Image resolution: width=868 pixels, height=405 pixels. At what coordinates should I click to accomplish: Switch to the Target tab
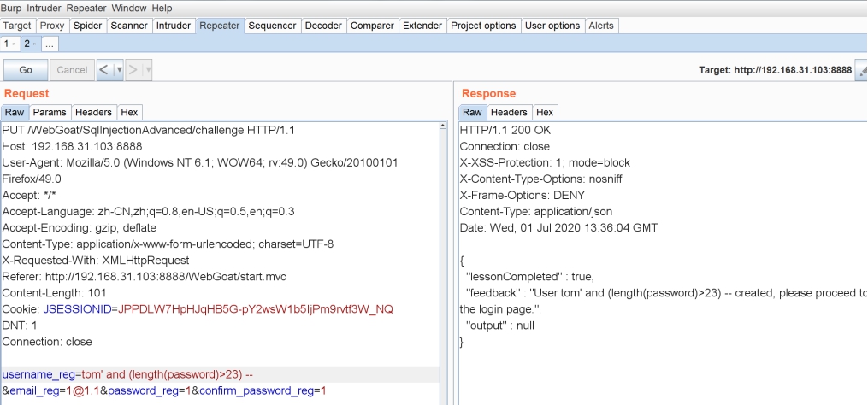coord(17,26)
